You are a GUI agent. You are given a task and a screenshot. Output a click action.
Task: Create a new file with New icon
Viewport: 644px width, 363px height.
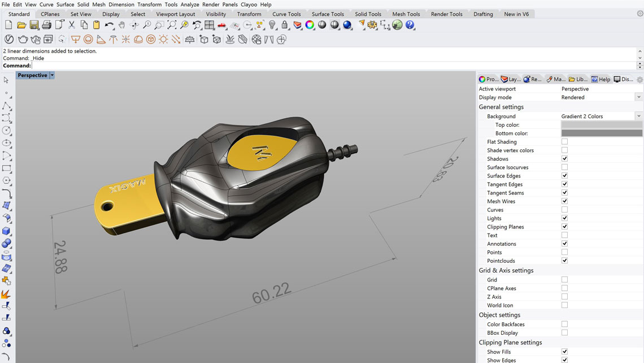coord(8,25)
